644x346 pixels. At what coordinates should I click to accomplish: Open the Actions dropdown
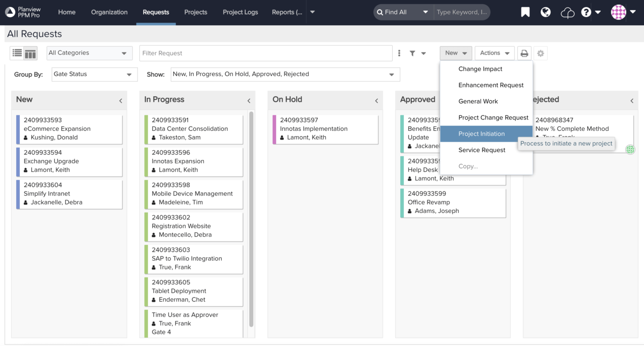[494, 53]
